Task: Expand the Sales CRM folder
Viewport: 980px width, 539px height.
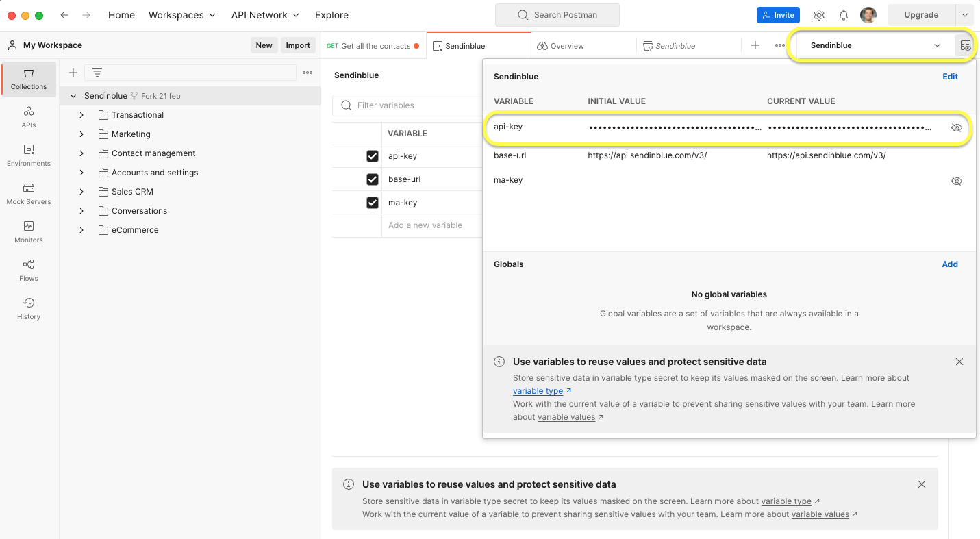Action: pos(81,192)
